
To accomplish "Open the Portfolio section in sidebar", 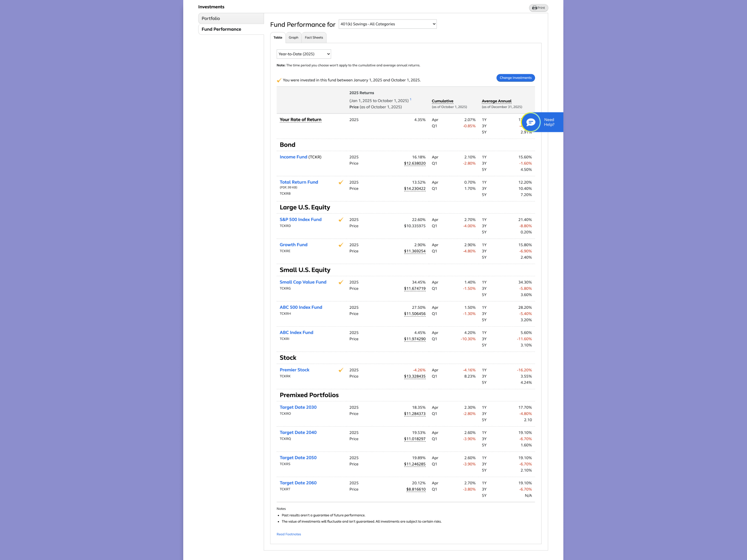I will (231, 18).
